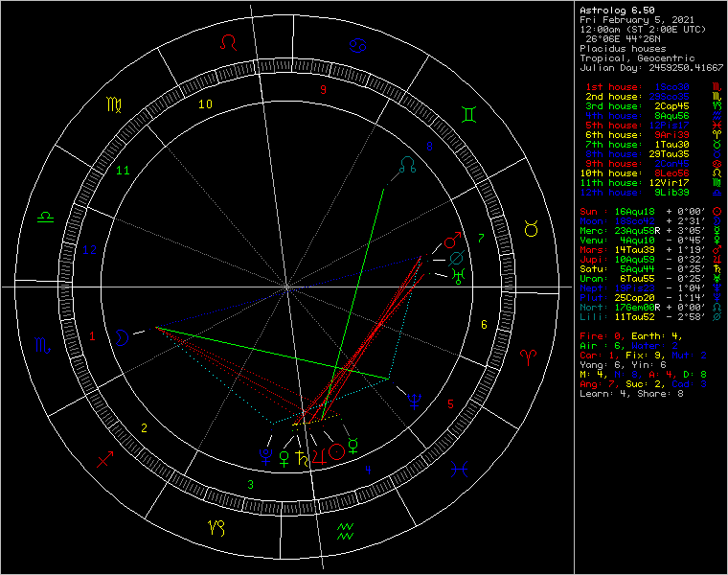Click the teal Lilith symbol in house 7
The image size is (728, 575).
456,258
